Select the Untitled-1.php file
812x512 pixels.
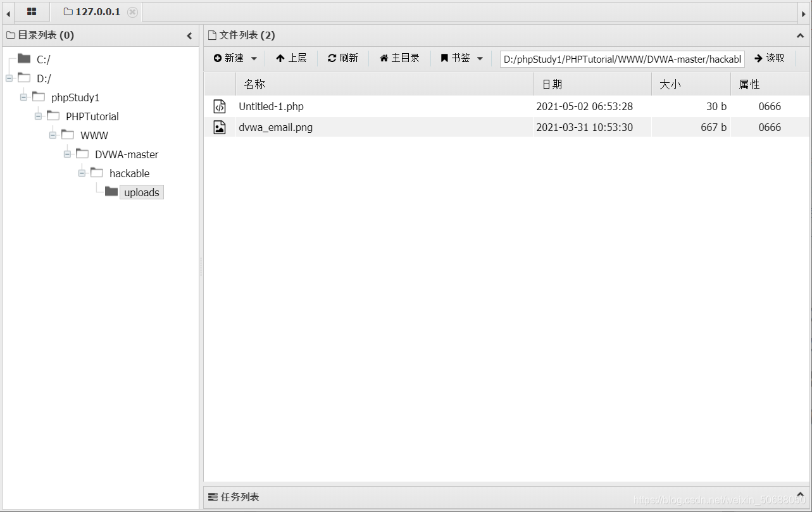(x=272, y=107)
